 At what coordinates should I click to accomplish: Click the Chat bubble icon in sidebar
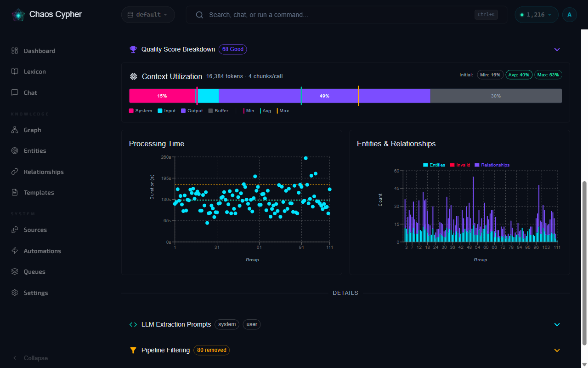coord(15,92)
